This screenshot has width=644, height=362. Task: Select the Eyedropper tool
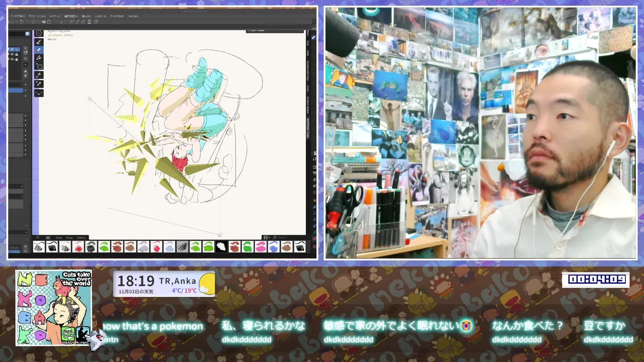tap(39, 83)
